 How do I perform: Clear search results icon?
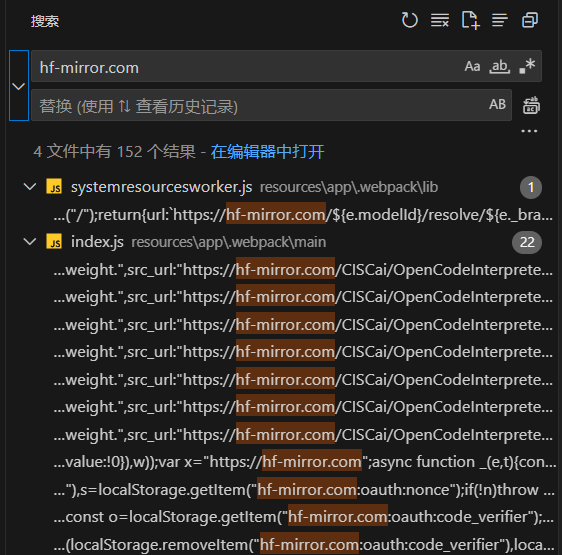tap(440, 20)
